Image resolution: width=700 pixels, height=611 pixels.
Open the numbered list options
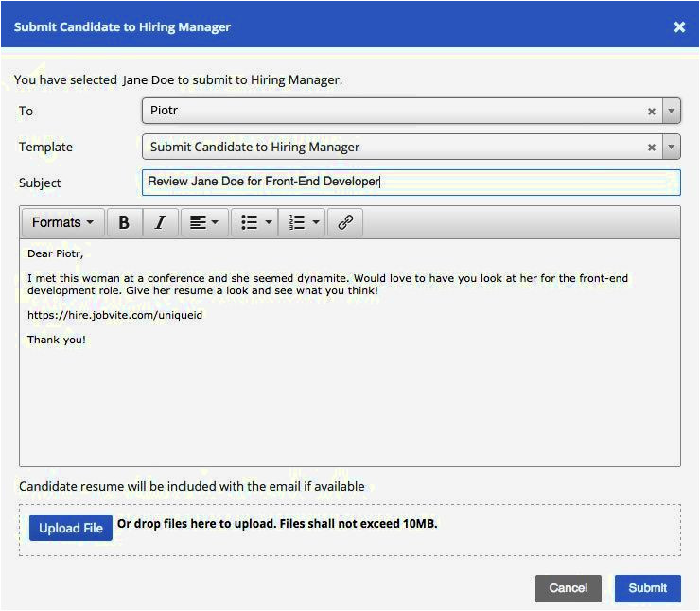[303, 222]
